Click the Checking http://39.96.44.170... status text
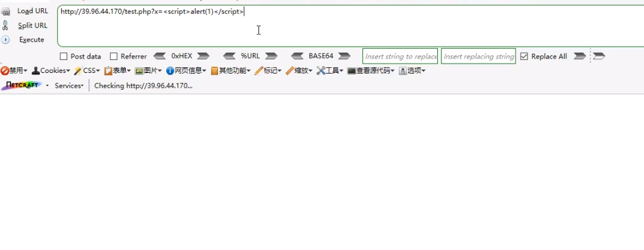644x250 pixels. click(143, 85)
